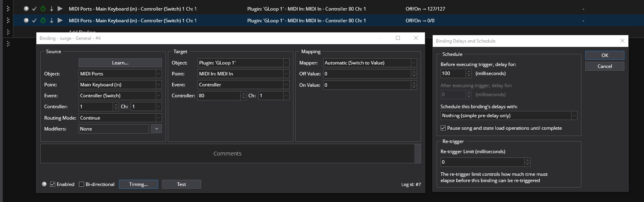Screen dimensions: 644x202
Task: Open the schedule delays with dropdown
Action: [574, 116]
